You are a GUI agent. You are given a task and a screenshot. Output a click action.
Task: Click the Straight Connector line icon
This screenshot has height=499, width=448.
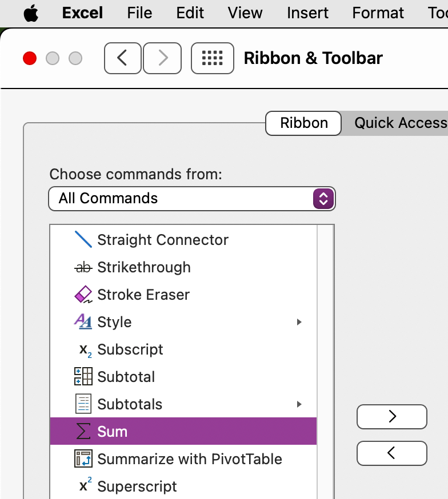(x=83, y=240)
